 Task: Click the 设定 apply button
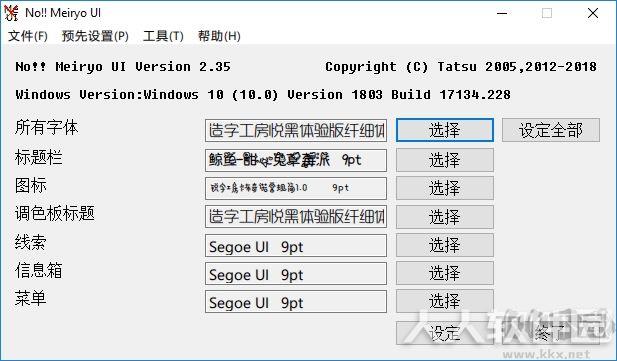[445, 333]
